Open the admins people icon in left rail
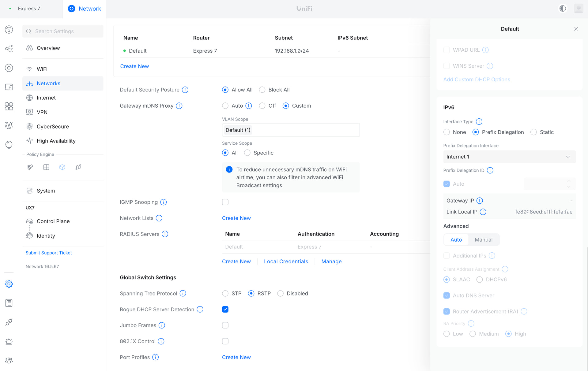Viewport: 588px width, 371px height. click(x=9, y=361)
